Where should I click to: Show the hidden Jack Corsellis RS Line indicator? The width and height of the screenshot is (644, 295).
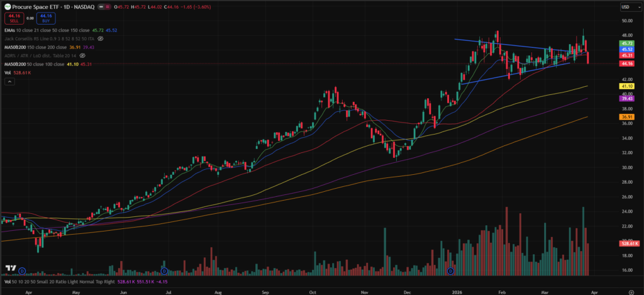[100, 38]
